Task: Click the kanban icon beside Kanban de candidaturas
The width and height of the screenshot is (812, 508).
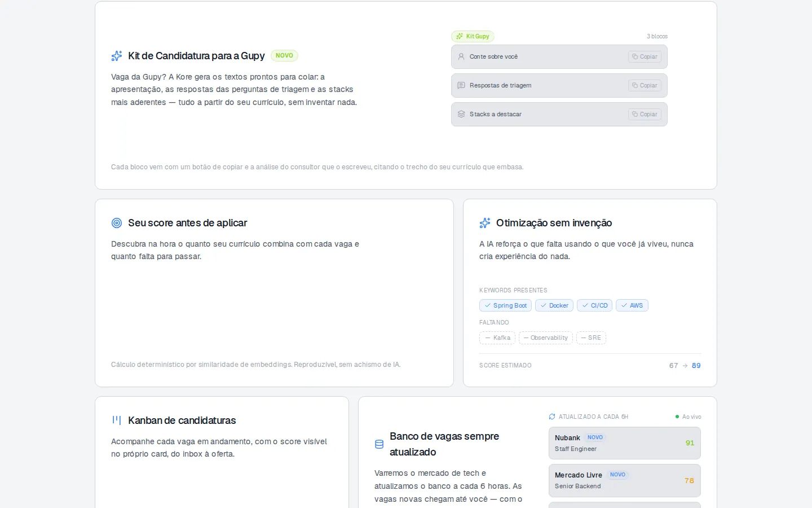Action: click(x=117, y=421)
